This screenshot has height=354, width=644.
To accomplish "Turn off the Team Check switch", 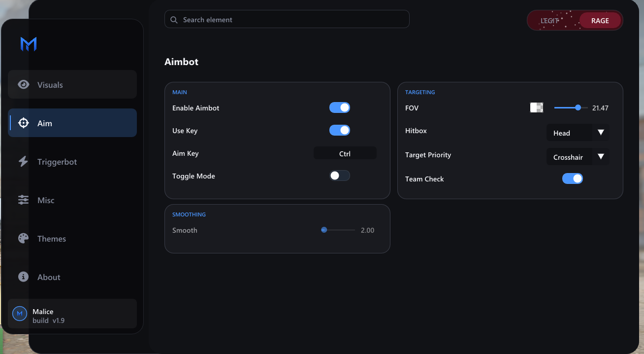I will tap(573, 178).
